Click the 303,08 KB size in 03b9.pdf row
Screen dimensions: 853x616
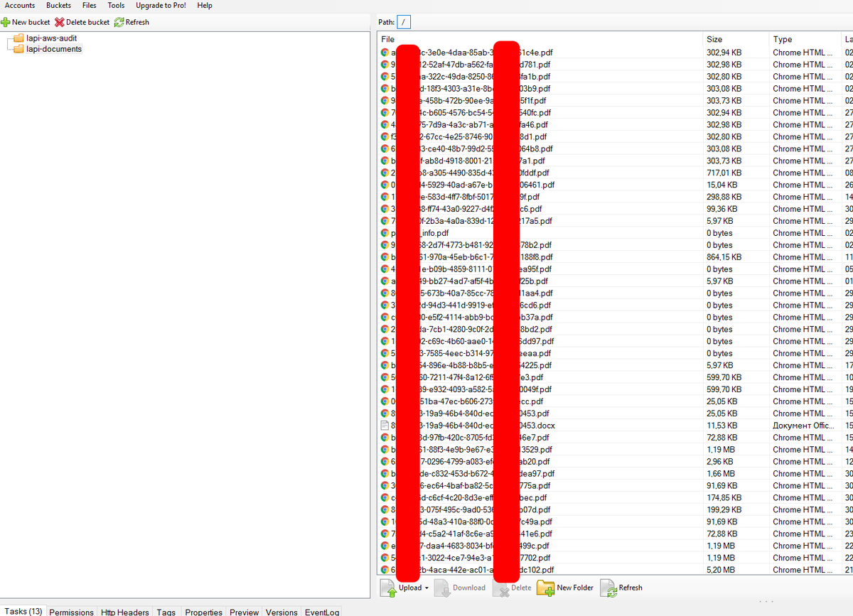[x=724, y=88]
